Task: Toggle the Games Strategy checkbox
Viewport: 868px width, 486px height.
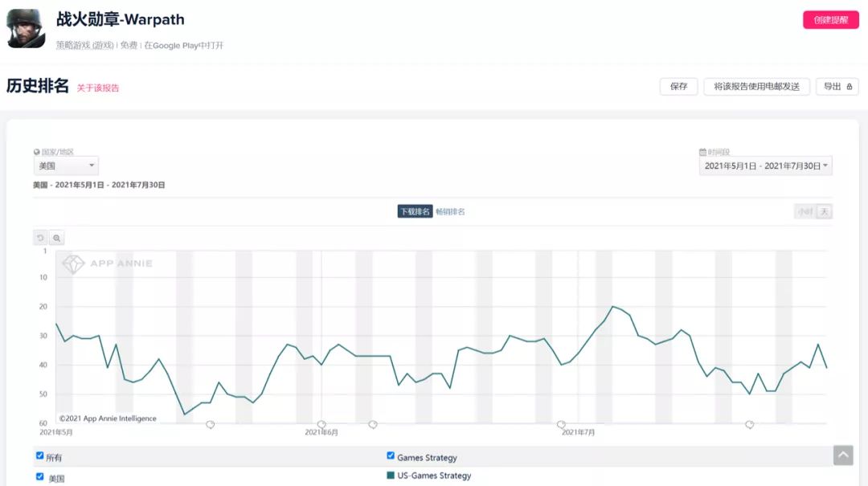Action: coord(391,455)
